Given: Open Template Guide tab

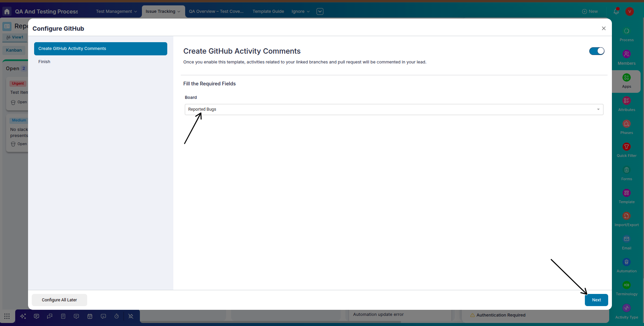Looking at the screenshot, I should [x=268, y=11].
